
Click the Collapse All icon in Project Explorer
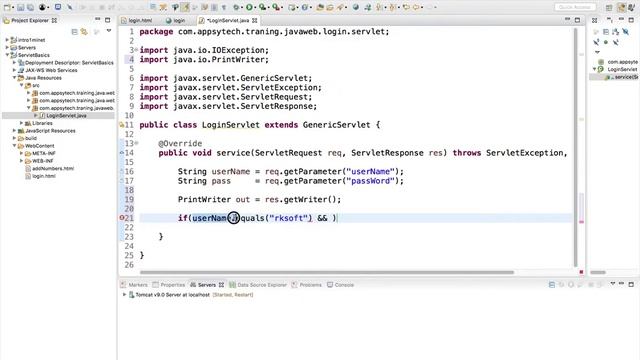click(74, 32)
